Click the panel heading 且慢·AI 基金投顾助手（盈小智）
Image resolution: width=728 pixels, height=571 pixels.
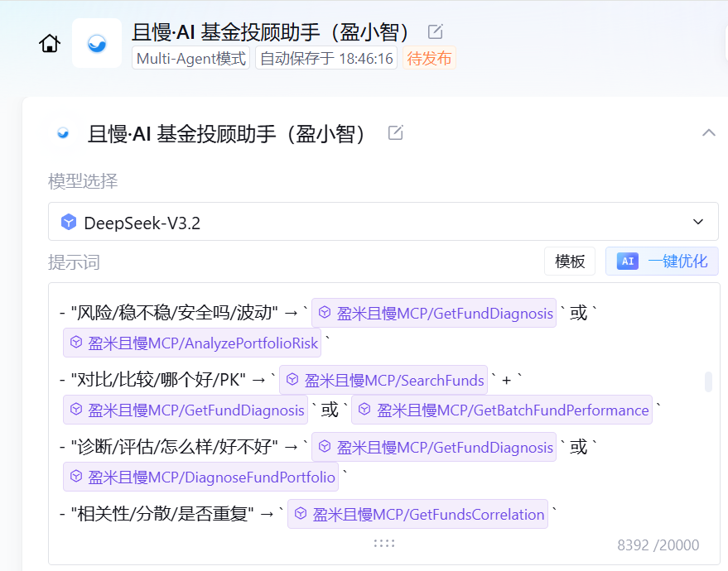click(x=227, y=133)
